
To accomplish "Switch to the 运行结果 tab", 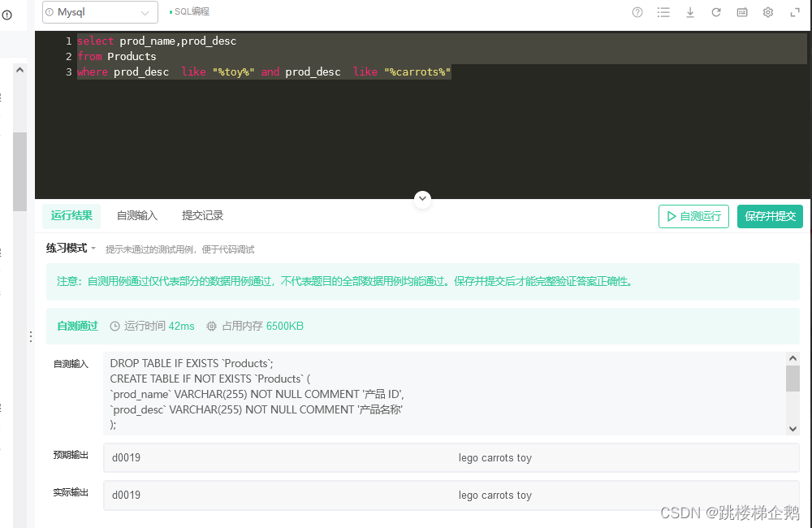I will [71, 215].
